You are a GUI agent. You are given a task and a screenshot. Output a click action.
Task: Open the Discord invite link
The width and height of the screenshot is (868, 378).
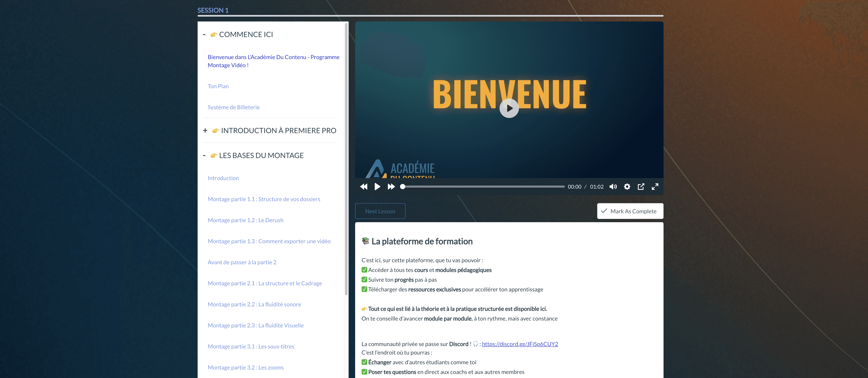[520, 344]
